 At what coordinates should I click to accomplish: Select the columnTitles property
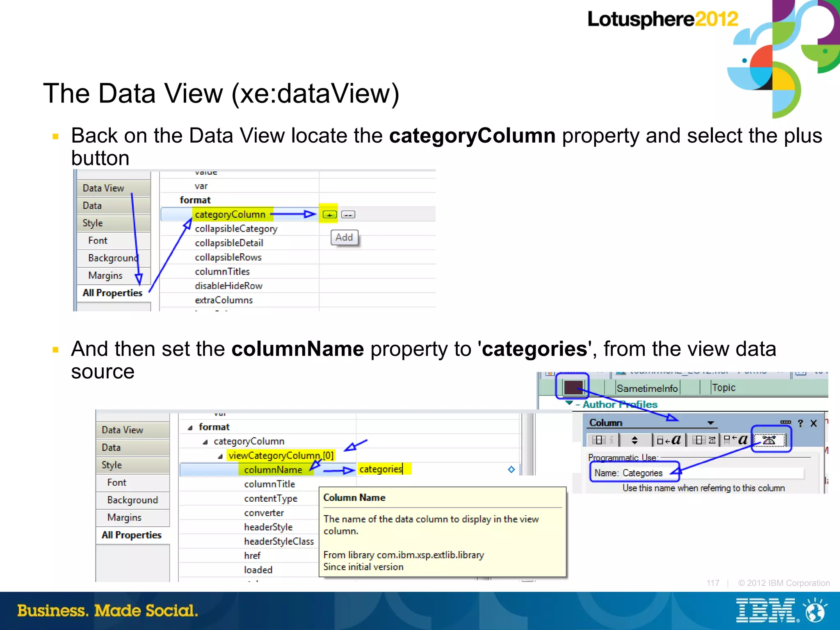tap(222, 272)
